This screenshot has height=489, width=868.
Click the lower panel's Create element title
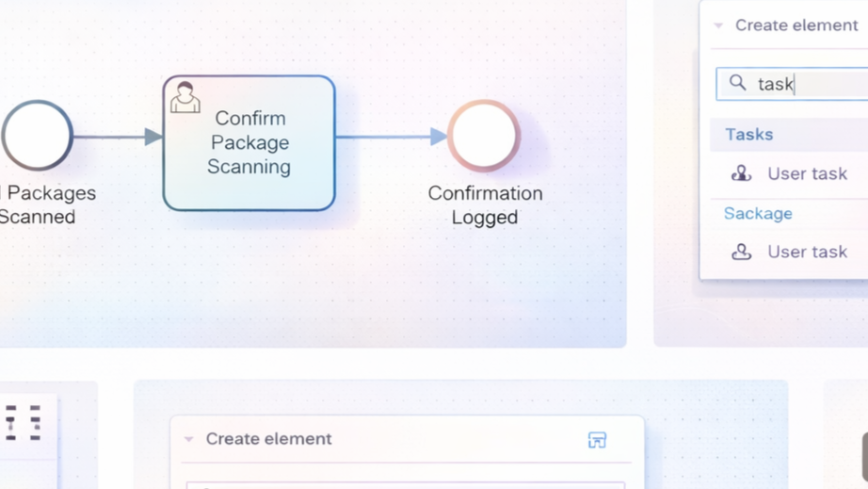click(x=269, y=439)
